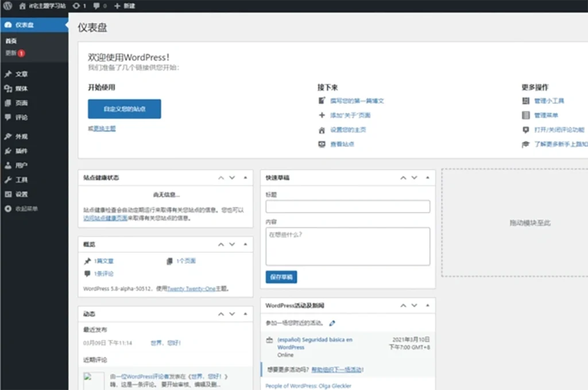Click the 页面 pages icon in sidebar
The image size is (588, 390).
(x=8, y=103)
